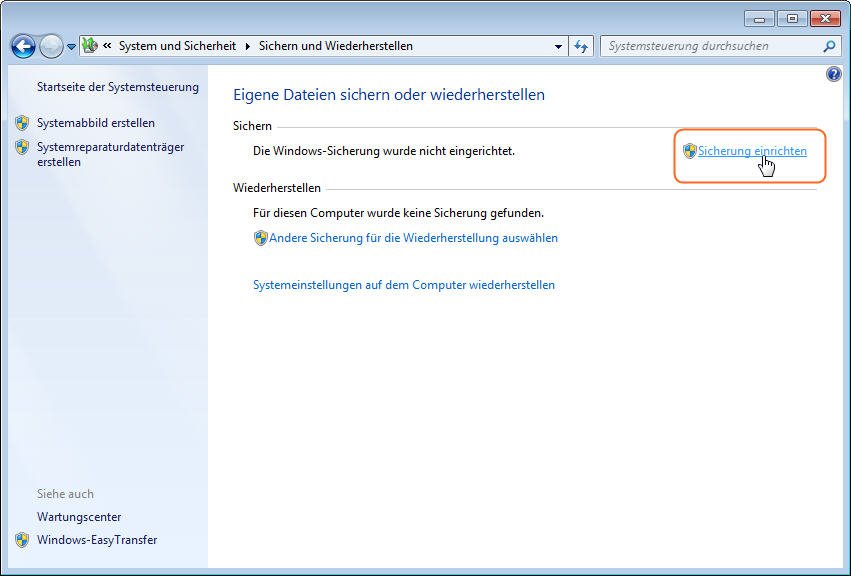Image resolution: width=851 pixels, height=576 pixels.
Task: Go back with the blue Back arrow
Action: coord(23,47)
